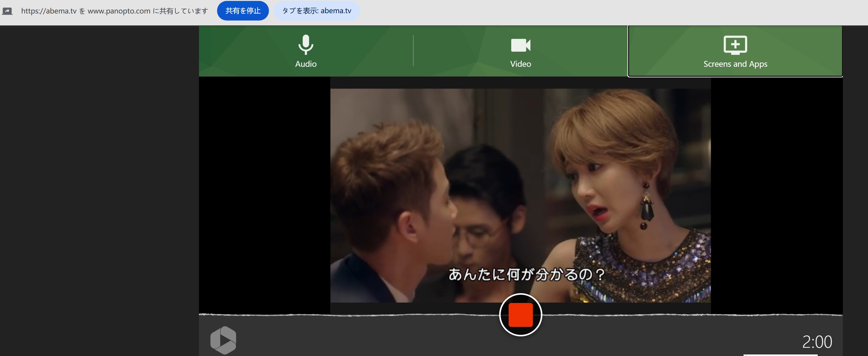Click the shared abema.tv video preview

(x=520, y=195)
